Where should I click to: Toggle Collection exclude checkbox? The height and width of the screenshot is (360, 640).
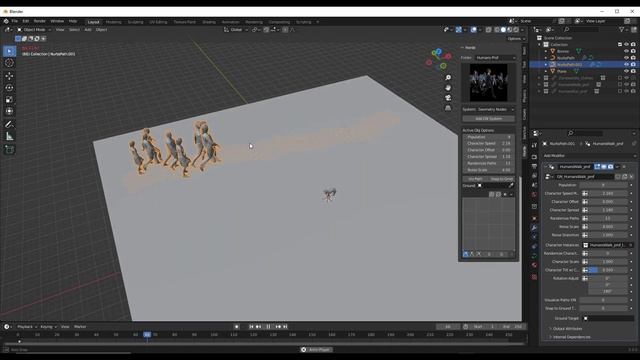[620, 44]
